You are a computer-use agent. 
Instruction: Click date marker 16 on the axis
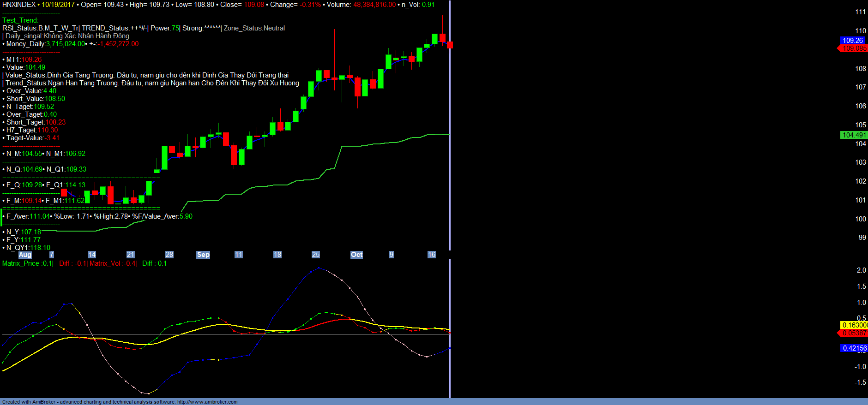pos(432,255)
